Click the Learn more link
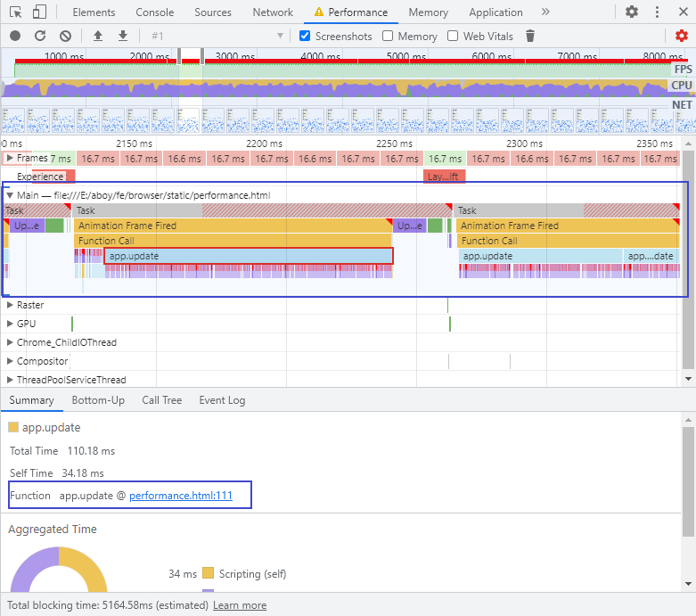This screenshot has height=616, width=696. coord(239,605)
